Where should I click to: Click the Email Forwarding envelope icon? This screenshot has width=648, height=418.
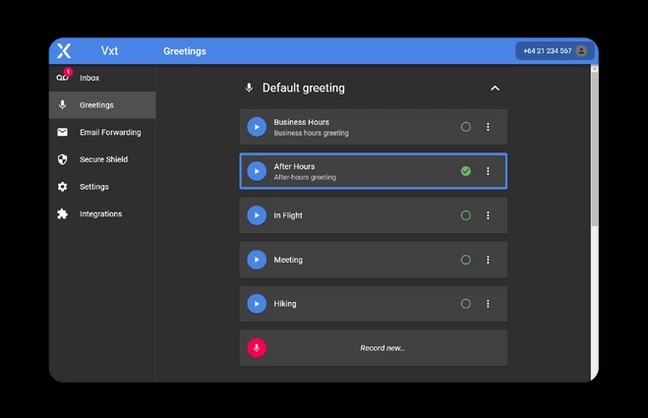point(62,132)
